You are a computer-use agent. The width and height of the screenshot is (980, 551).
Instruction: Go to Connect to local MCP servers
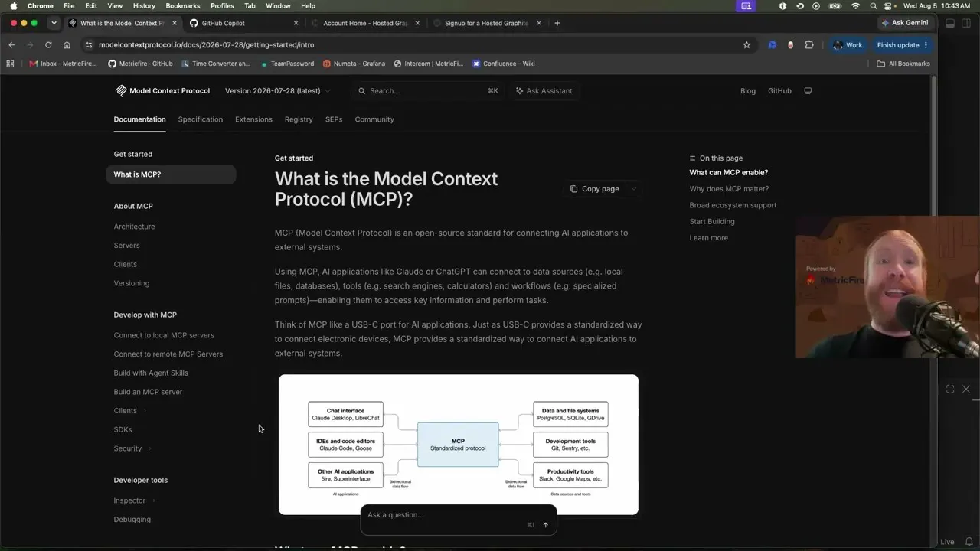click(x=164, y=335)
